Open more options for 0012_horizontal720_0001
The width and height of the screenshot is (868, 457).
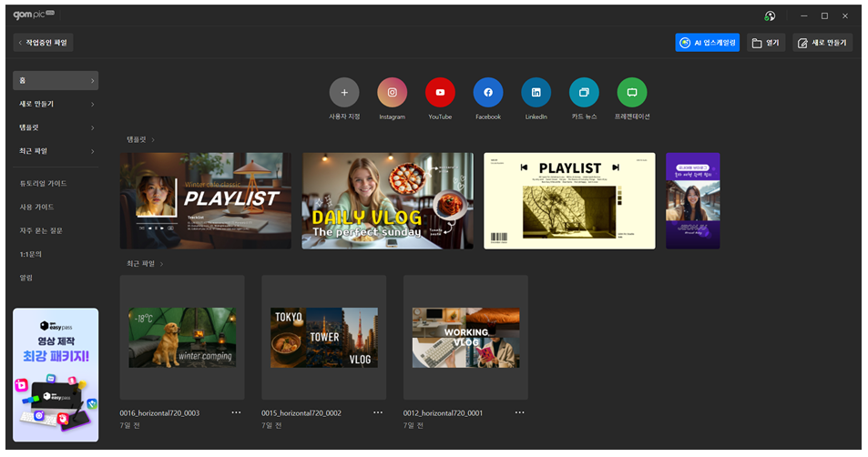click(519, 412)
